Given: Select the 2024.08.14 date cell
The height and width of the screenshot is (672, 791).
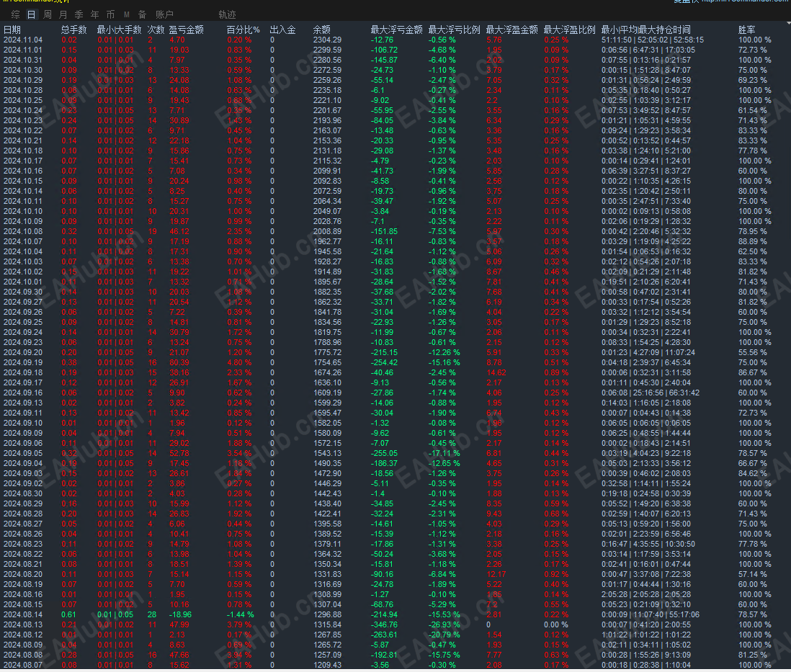Looking at the screenshot, I should pos(23,615).
